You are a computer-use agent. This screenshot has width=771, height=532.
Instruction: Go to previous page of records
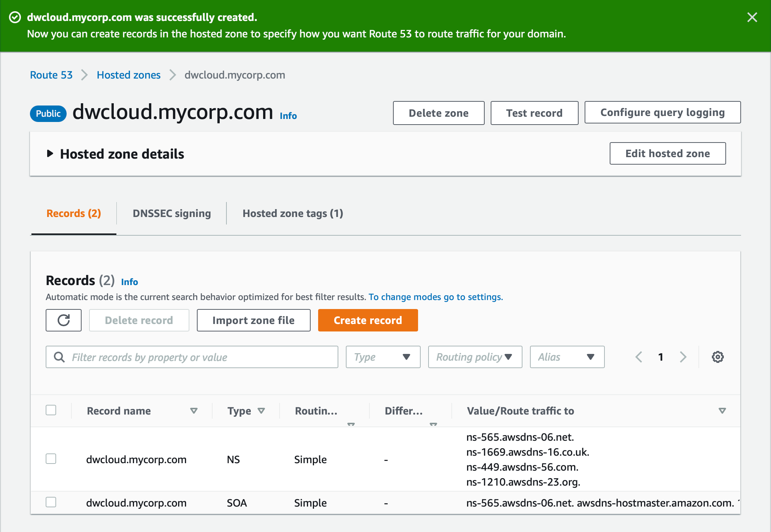point(639,357)
